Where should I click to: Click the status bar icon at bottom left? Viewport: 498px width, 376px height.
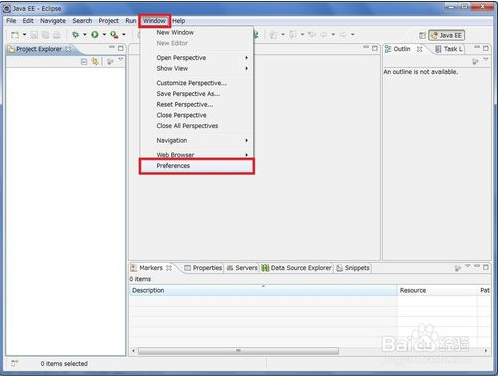point(14,363)
